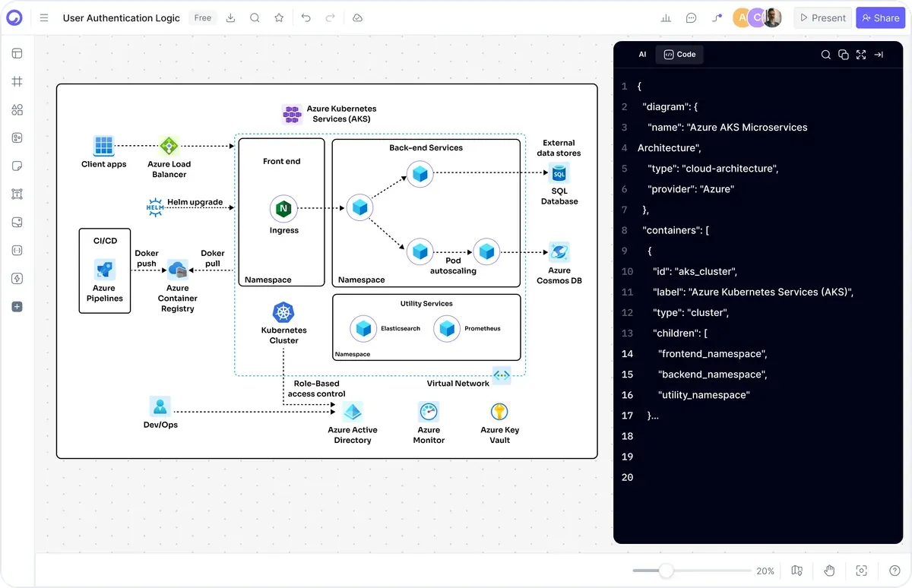Search within the code panel
912x588 pixels.
[825, 54]
